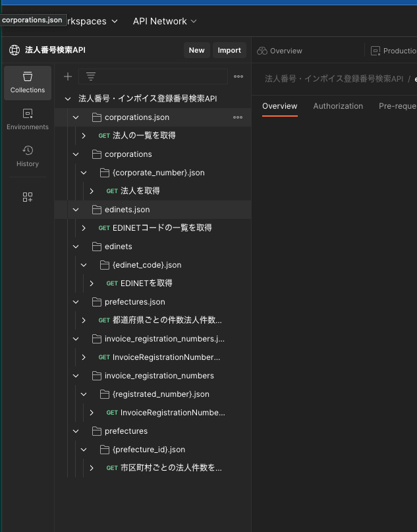Click the prefectures.json folder icon
This screenshot has width=417, height=532.
pos(97,302)
